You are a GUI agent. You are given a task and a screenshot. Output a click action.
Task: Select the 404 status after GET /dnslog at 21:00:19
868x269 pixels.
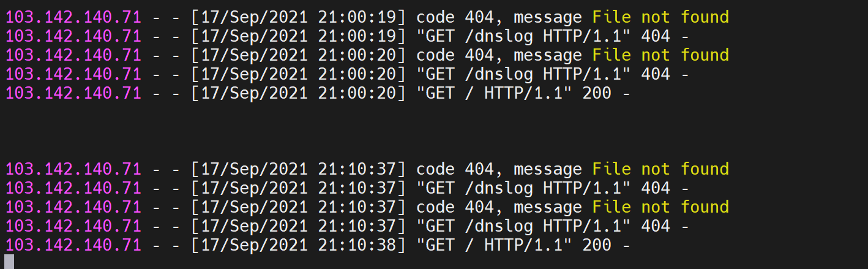pyautogui.click(x=655, y=36)
